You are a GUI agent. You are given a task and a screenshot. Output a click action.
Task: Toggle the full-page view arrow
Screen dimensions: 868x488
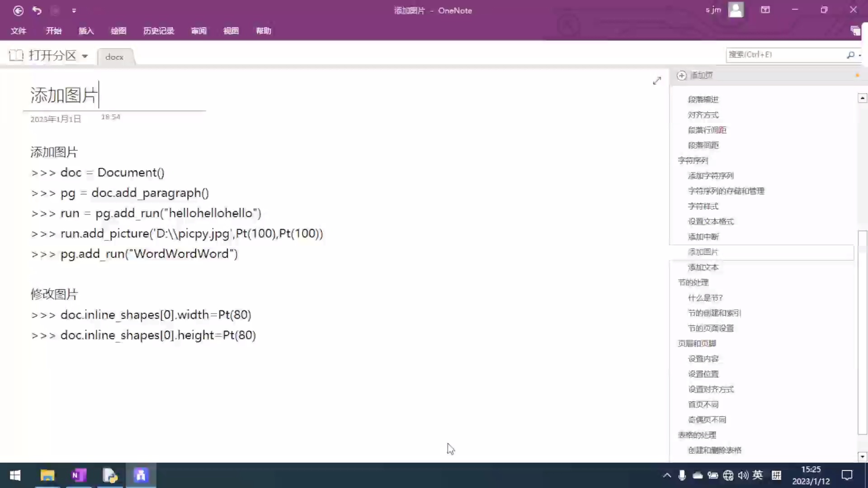656,80
